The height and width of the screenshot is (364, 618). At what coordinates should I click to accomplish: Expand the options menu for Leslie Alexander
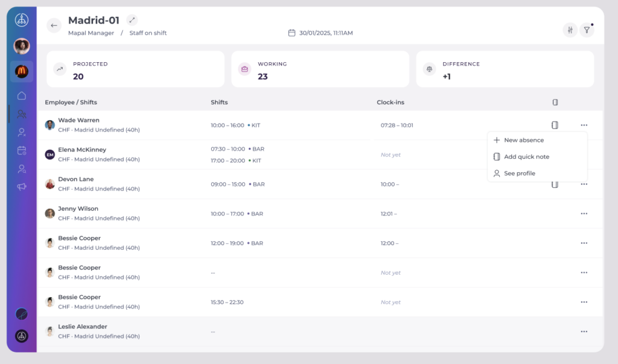[x=584, y=331]
